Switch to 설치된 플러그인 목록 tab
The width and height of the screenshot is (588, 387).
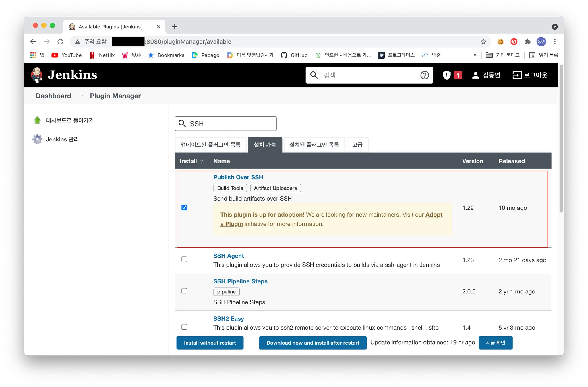[314, 145]
